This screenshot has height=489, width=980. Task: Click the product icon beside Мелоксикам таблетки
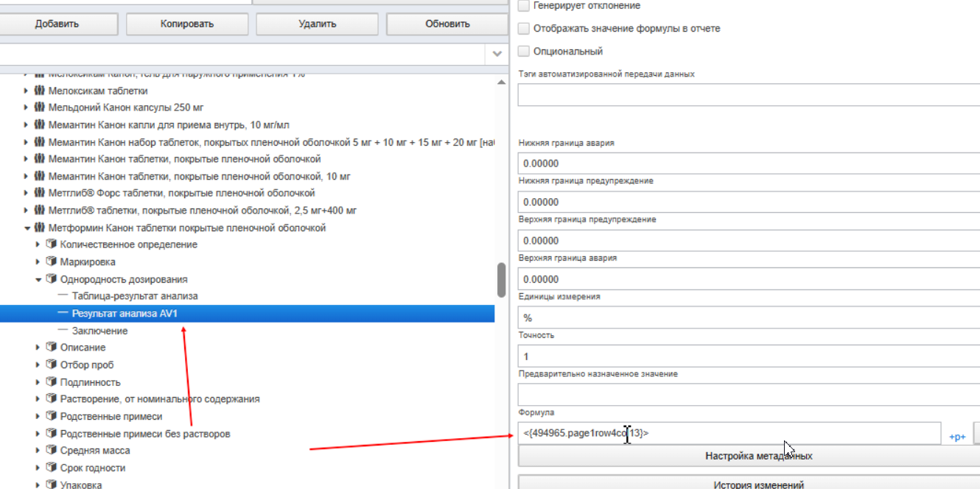[x=40, y=91]
